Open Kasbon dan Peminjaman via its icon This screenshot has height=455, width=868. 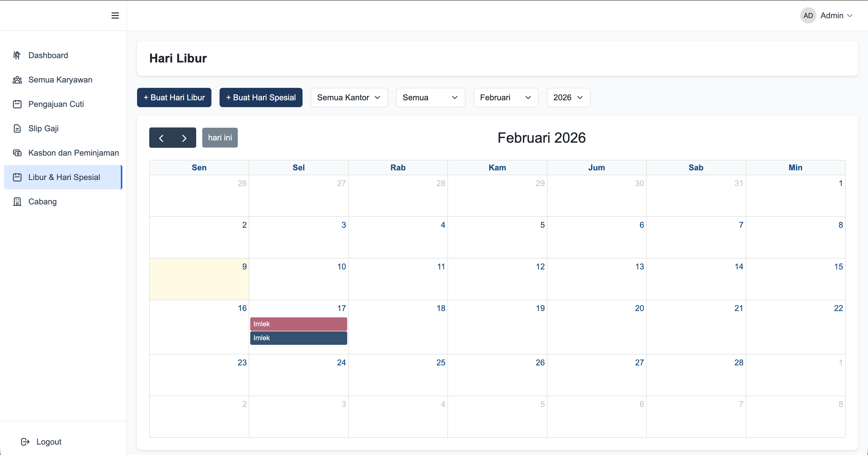pos(18,153)
